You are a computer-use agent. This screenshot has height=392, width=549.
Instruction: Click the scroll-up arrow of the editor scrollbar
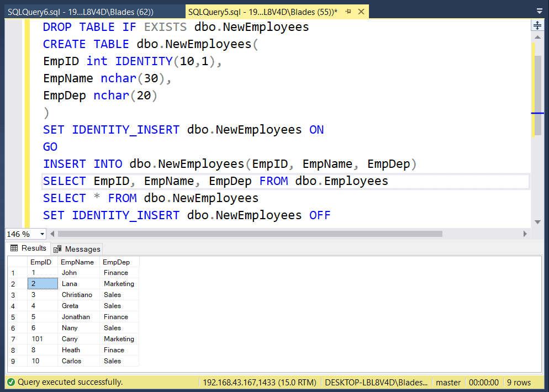click(x=537, y=37)
